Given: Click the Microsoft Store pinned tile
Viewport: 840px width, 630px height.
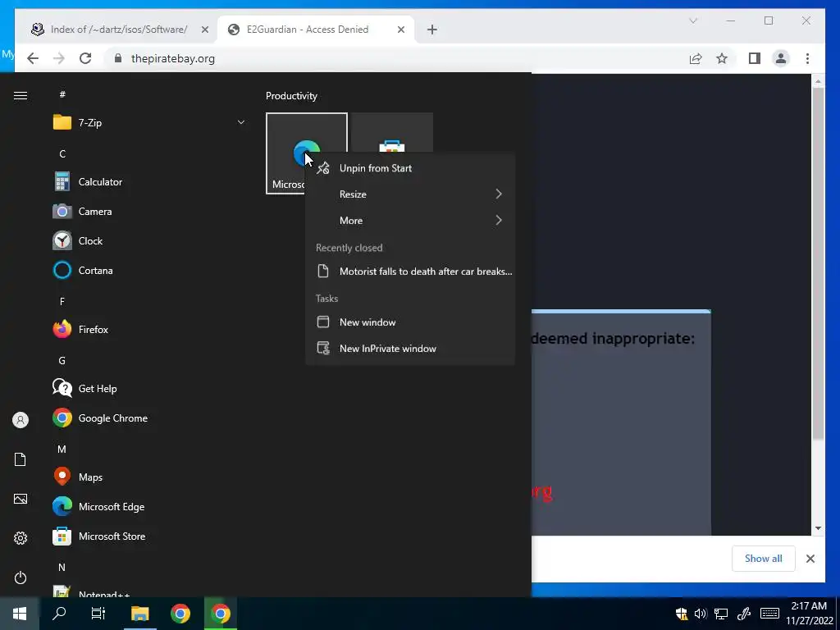Looking at the screenshot, I should pos(392,133).
